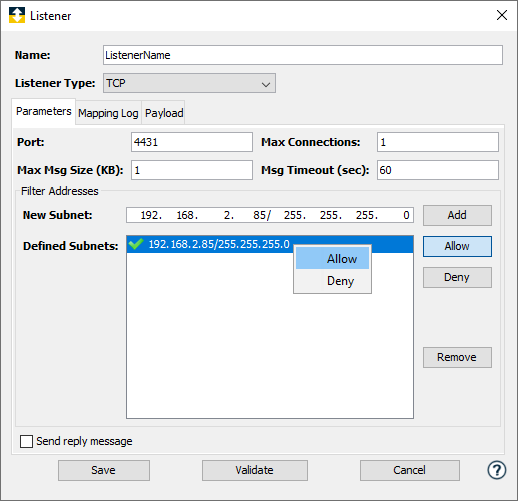The height and width of the screenshot is (501, 518).
Task: Click the Add subnet button
Action: click(x=457, y=215)
